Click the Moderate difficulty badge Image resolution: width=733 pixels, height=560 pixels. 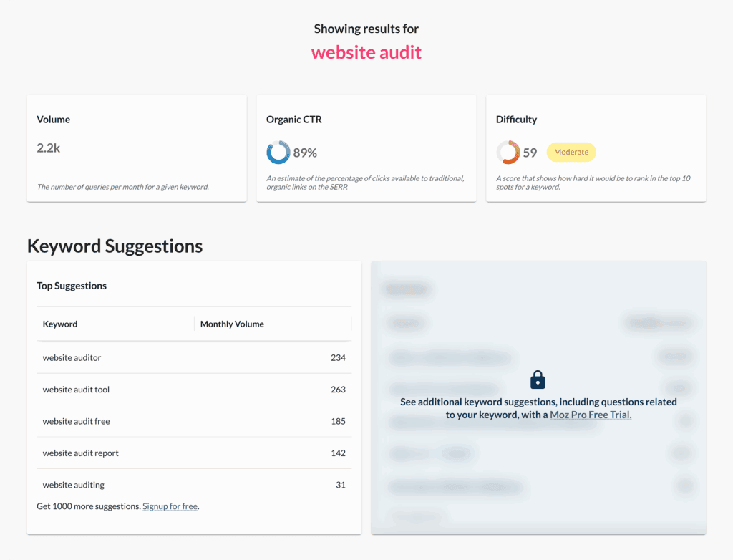571,152
